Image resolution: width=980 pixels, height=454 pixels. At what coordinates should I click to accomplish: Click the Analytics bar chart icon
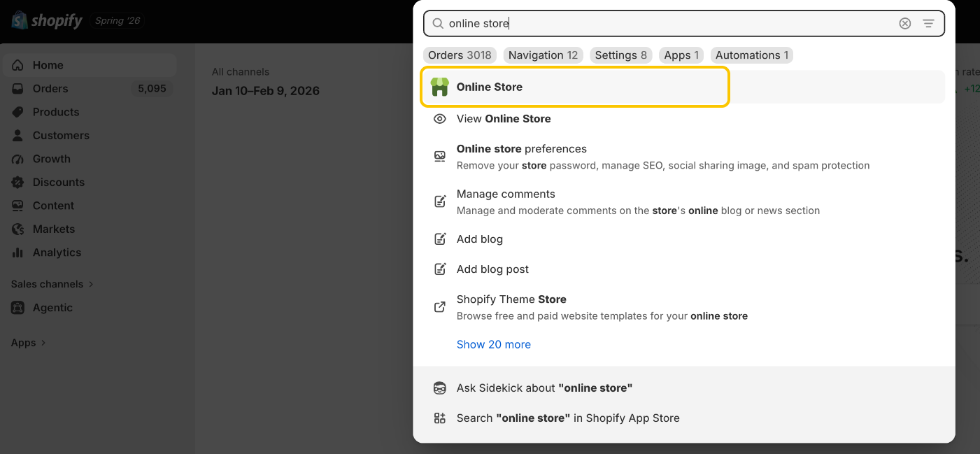18,253
